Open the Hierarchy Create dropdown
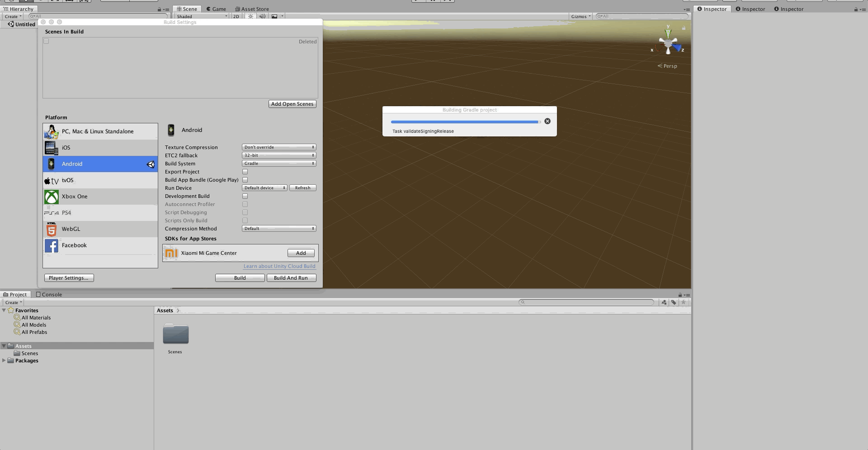The height and width of the screenshot is (450, 868). coord(13,16)
